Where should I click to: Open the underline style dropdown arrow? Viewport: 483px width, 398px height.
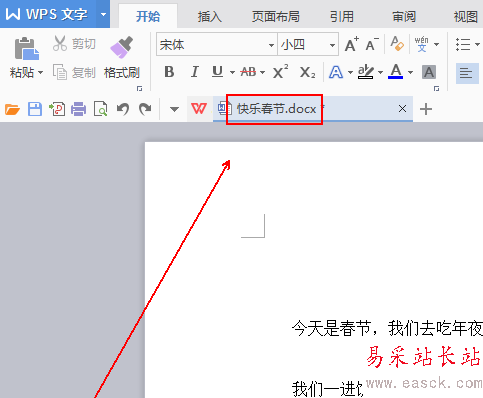[232, 72]
